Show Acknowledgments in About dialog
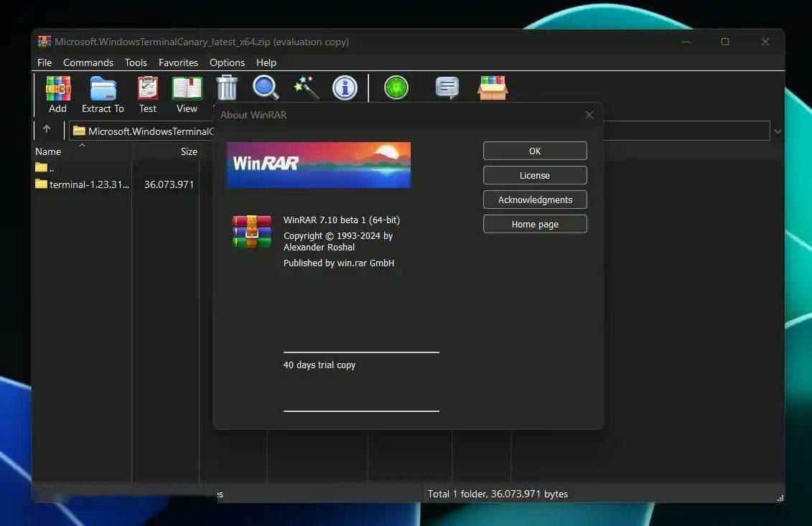812x526 pixels. [x=535, y=199]
